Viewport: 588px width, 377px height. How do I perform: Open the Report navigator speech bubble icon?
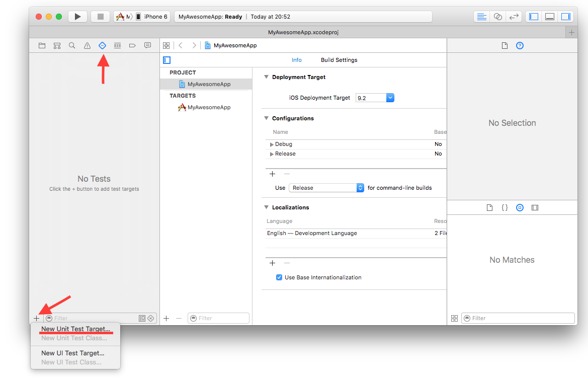tap(148, 45)
